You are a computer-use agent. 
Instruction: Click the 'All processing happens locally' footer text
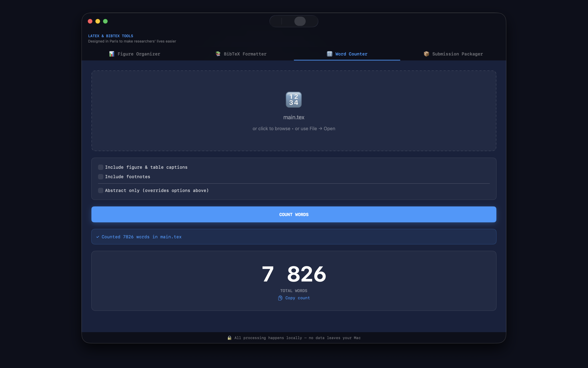coord(297,338)
